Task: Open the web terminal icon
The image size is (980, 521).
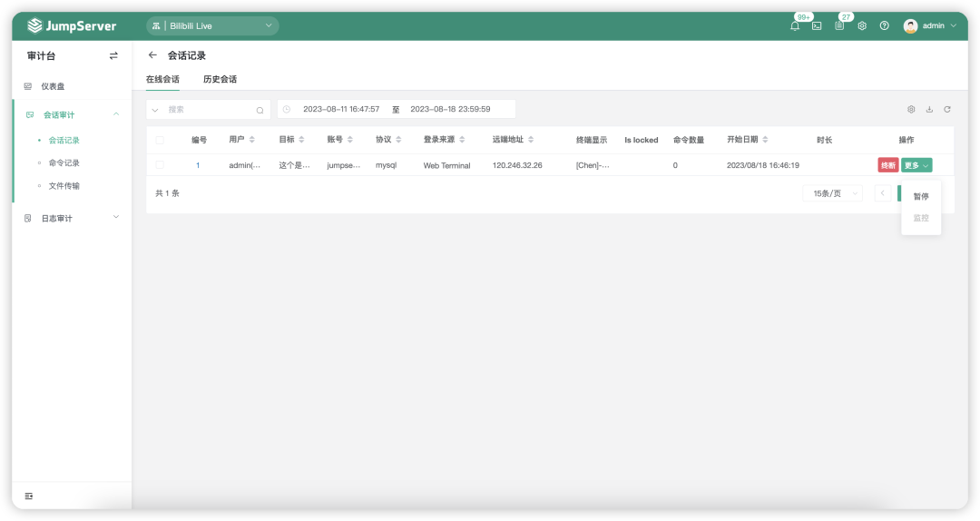Action: [817, 25]
